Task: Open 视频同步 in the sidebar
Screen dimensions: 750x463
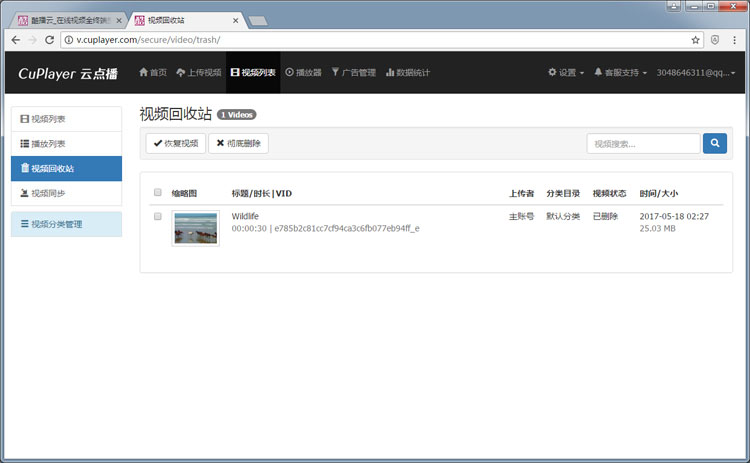Action: click(x=66, y=193)
